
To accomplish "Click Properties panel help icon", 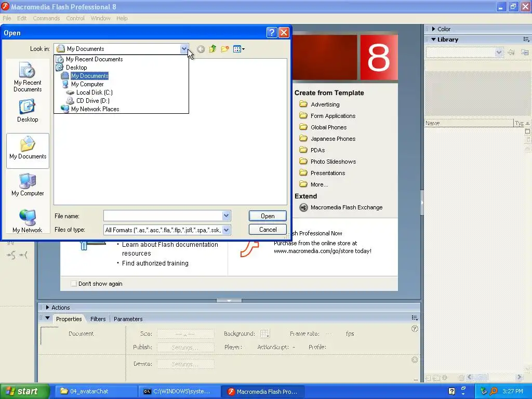I will tap(415, 328).
